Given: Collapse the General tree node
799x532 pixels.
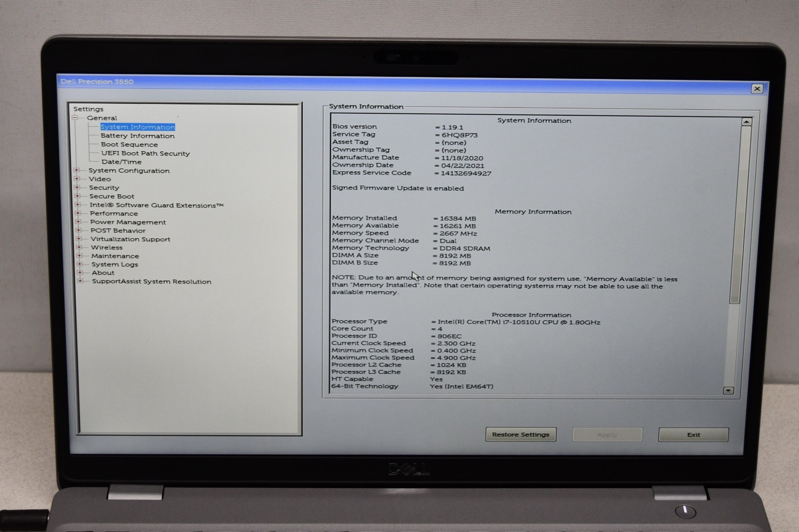Looking at the screenshot, I should (x=75, y=118).
